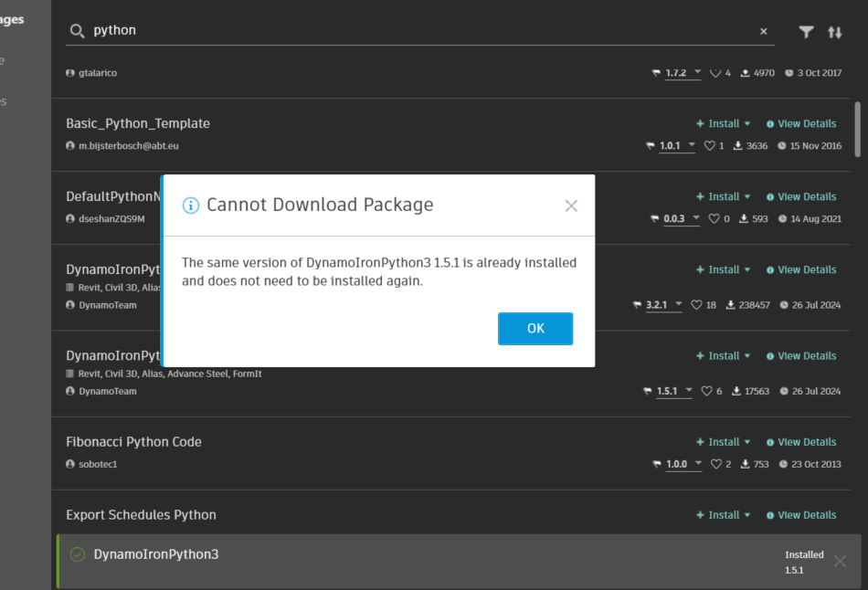868x590 pixels.
Task: Like the gtalarico package with 4 hearts
Action: tap(715, 73)
